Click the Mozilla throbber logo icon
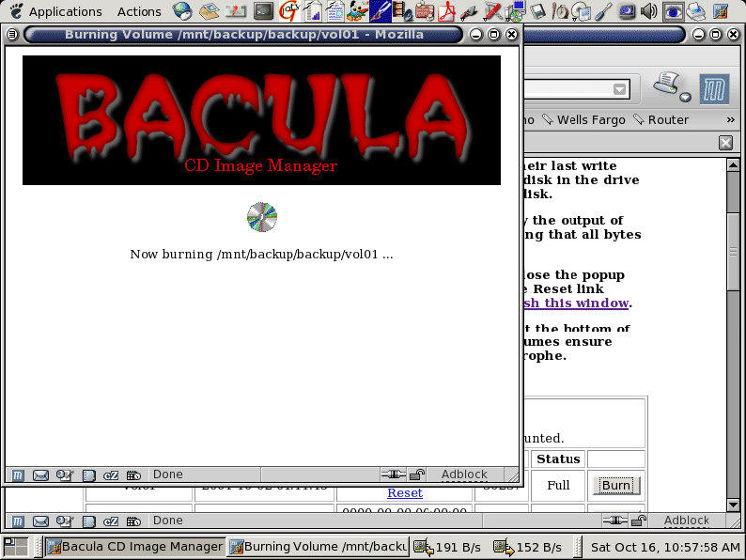Image resolution: width=746 pixels, height=560 pixels. point(716,88)
